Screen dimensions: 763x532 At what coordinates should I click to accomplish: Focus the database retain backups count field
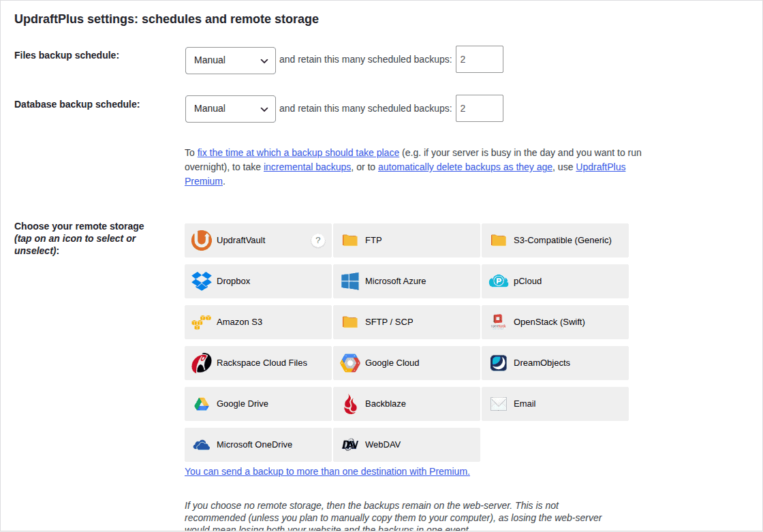pos(480,108)
